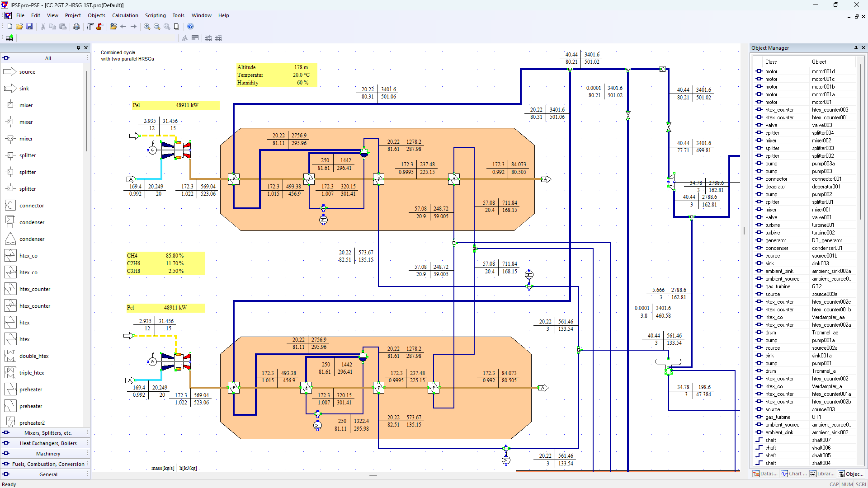This screenshot has height=488, width=868.
Task: Expand Fuels, Combustion, Conversion category
Action: tap(48, 464)
